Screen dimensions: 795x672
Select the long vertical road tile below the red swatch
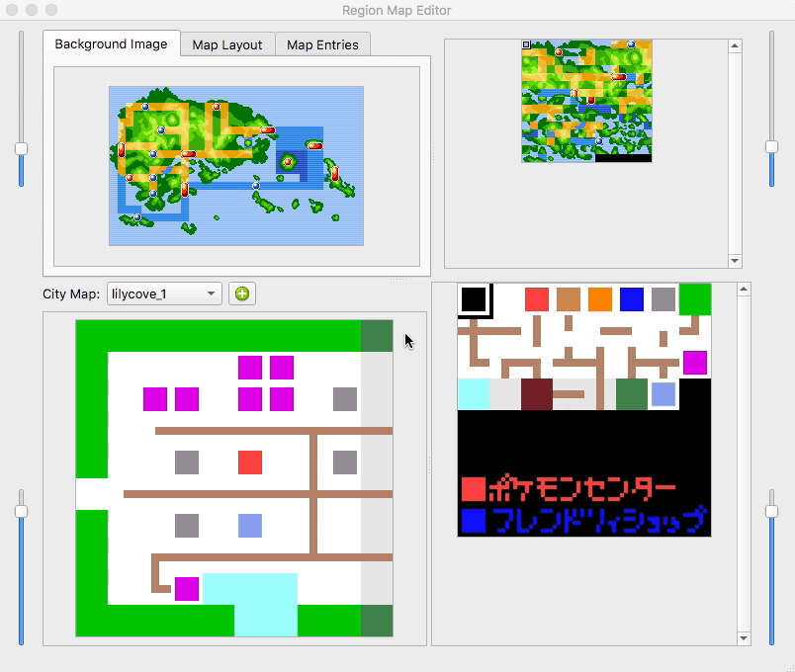tap(537, 330)
